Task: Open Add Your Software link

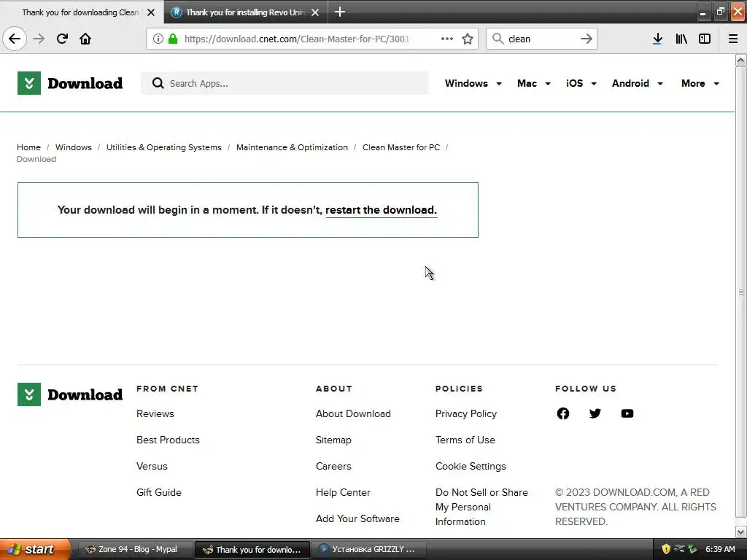Action: tap(357, 518)
